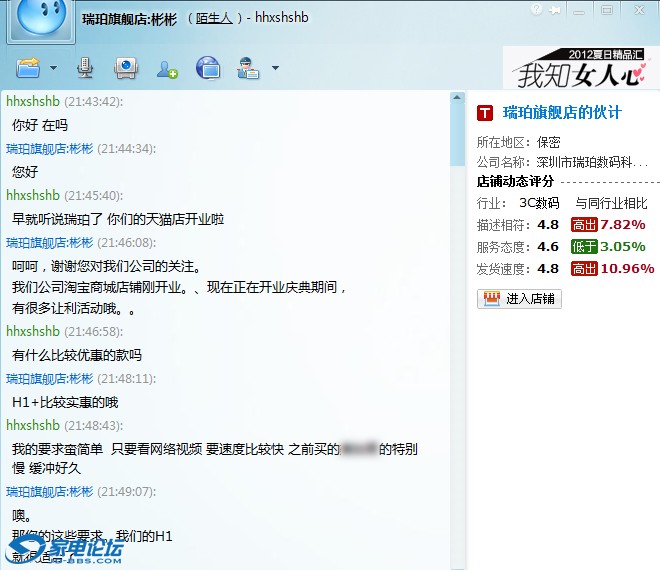Click the 陌生人 link in title
The width and height of the screenshot is (660, 570).
point(214,18)
